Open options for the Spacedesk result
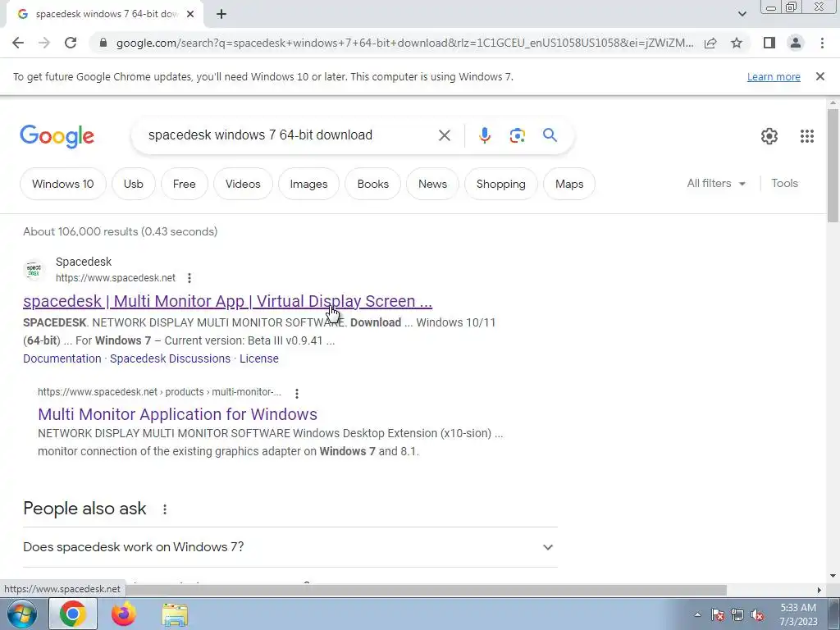 189,278
